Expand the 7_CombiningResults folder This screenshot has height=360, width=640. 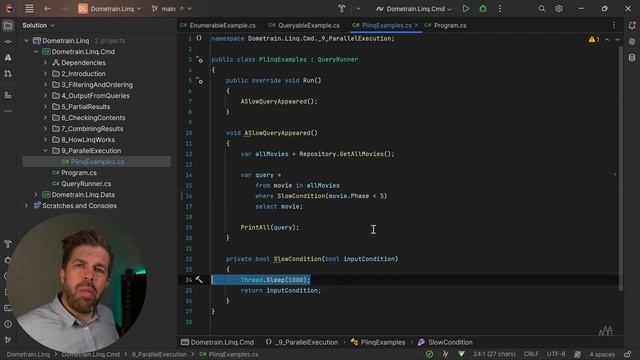click(45, 129)
